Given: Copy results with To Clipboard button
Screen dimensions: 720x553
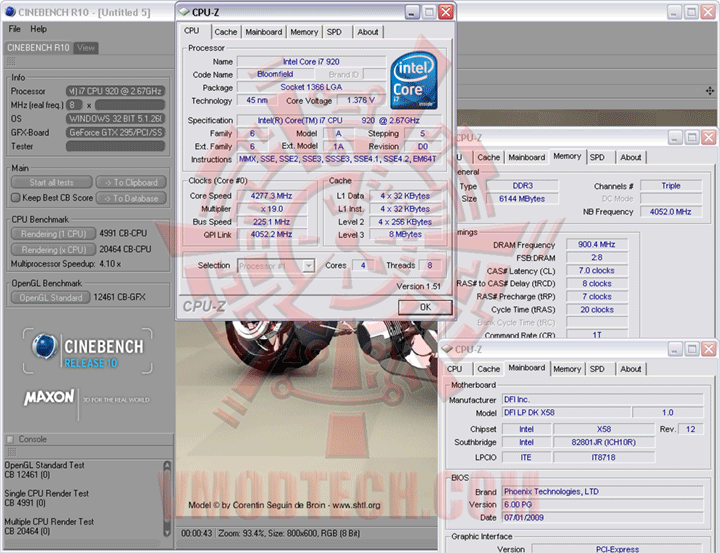Looking at the screenshot, I should pos(131,182).
